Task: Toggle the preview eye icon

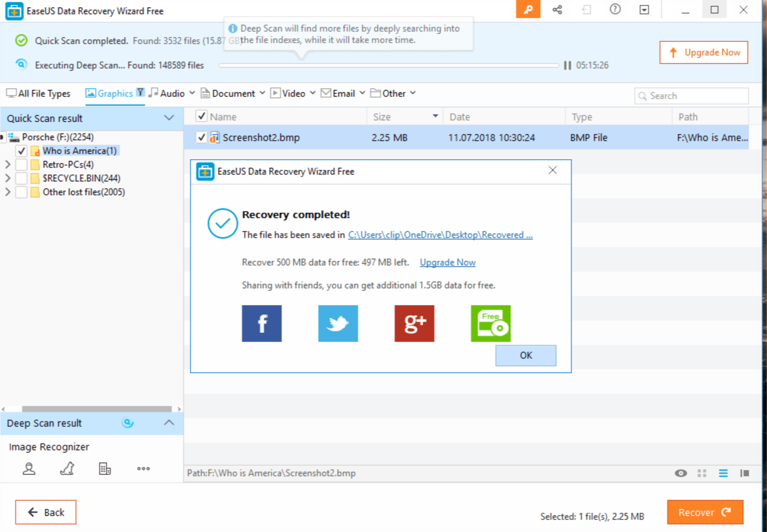Action: [680, 473]
